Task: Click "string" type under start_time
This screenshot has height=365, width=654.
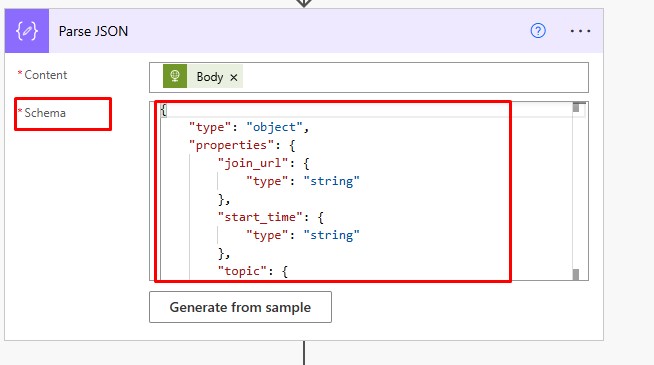Action: pyautogui.click(x=331, y=235)
